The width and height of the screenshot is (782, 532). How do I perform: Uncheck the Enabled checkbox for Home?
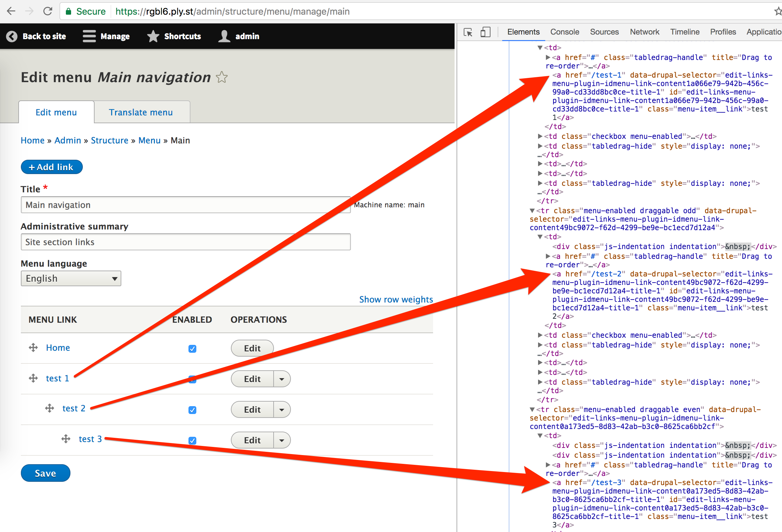tap(192, 349)
